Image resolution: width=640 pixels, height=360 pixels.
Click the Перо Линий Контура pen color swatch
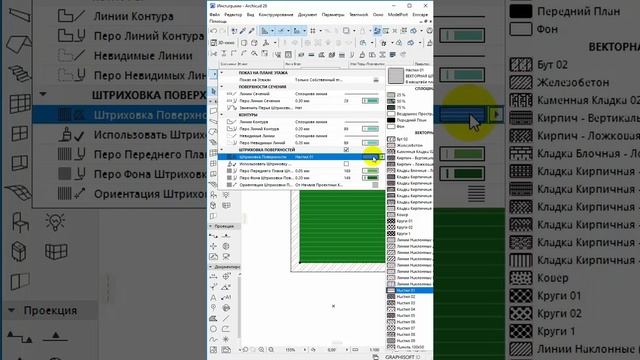coord(370,129)
